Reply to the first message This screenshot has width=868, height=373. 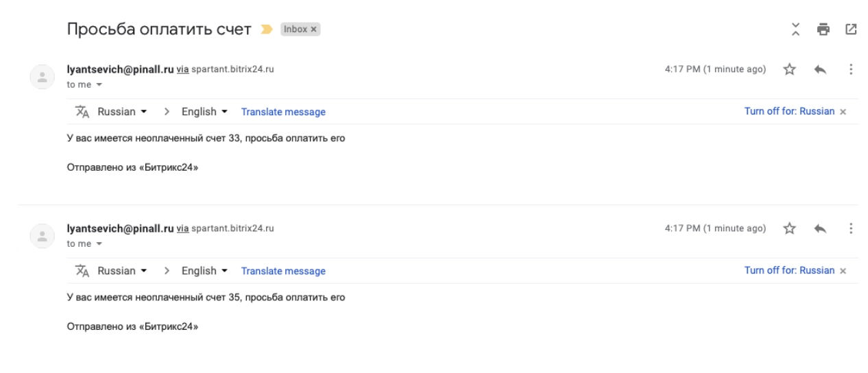(x=821, y=70)
